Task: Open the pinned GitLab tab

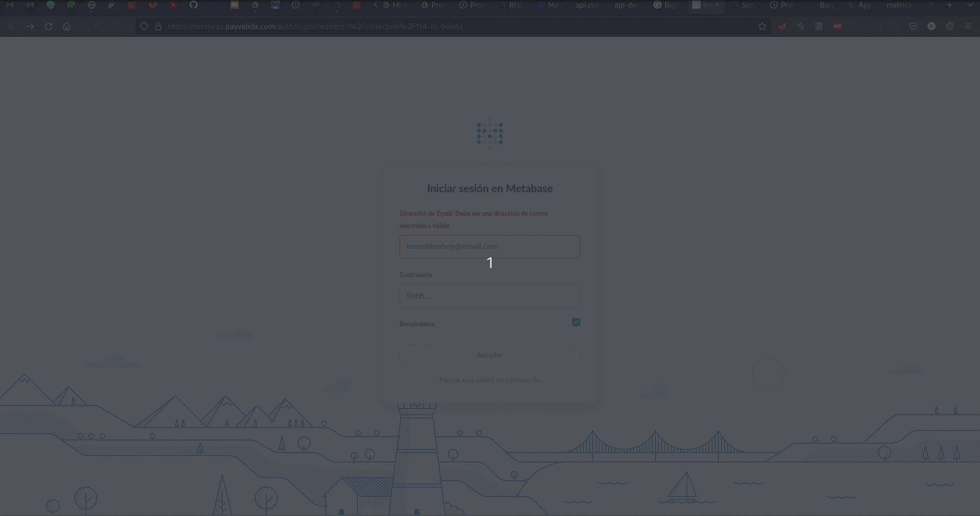Action: 152,5
